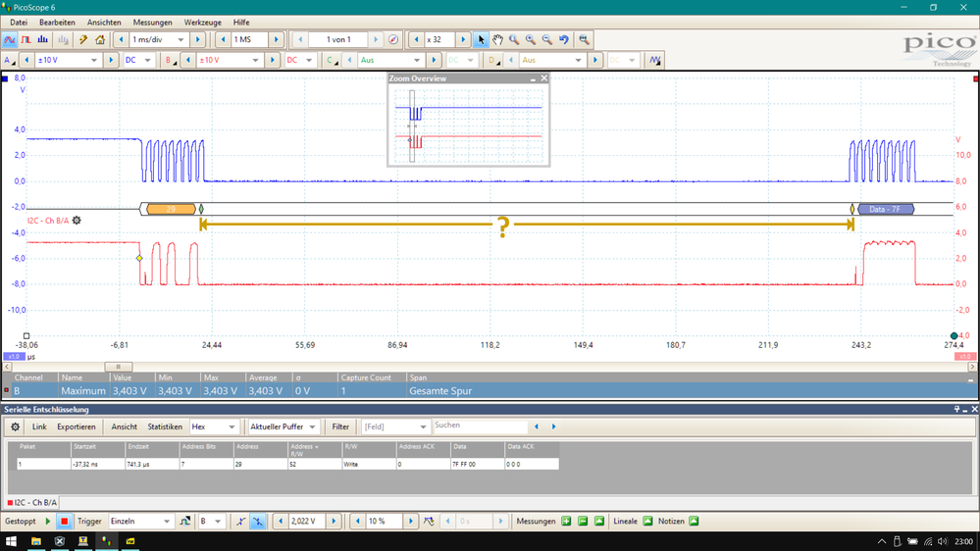The width and height of the screenshot is (980, 551).
Task: Click the advanced trigger settings icon
Action: tap(185, 521)
